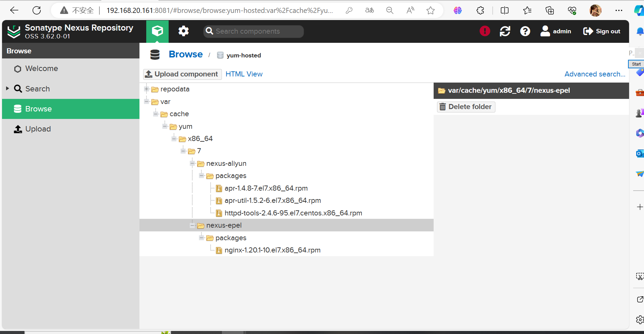Select apr-1.4.8-7.el7.x86_64.rpm file
This screenshot has width=644, height=334.
pos(266,188)
